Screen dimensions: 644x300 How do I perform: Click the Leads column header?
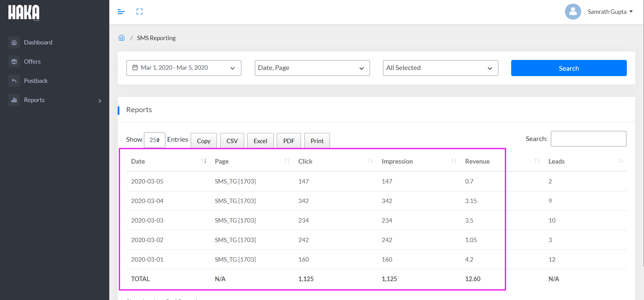(x=557, y=161)
